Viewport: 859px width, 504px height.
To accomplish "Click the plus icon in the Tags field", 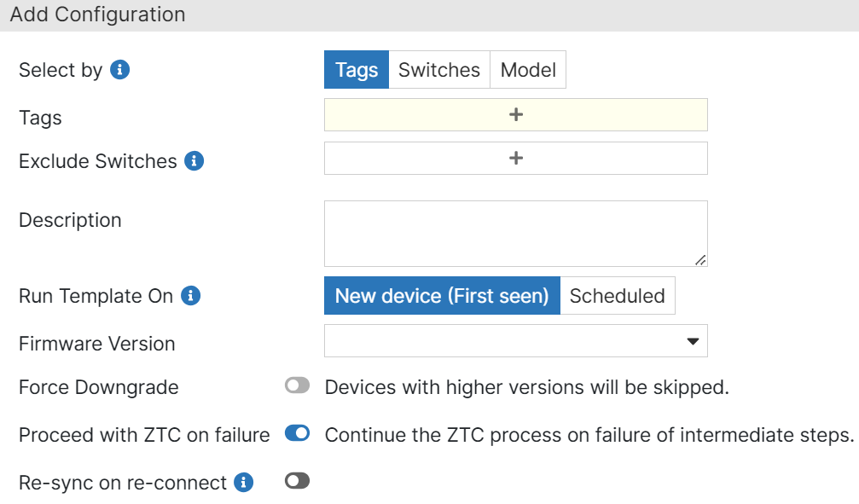I will pyautogui.click(x=515, y=114).
